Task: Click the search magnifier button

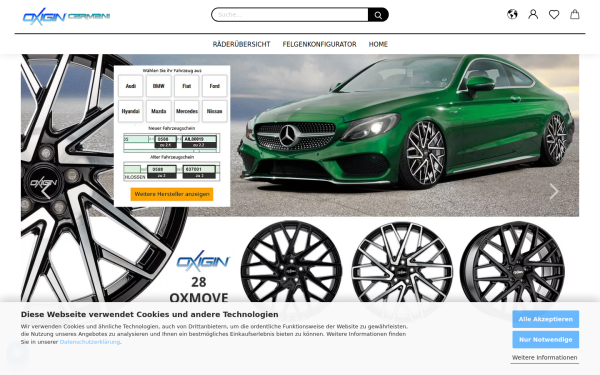Action: (378, 15)
